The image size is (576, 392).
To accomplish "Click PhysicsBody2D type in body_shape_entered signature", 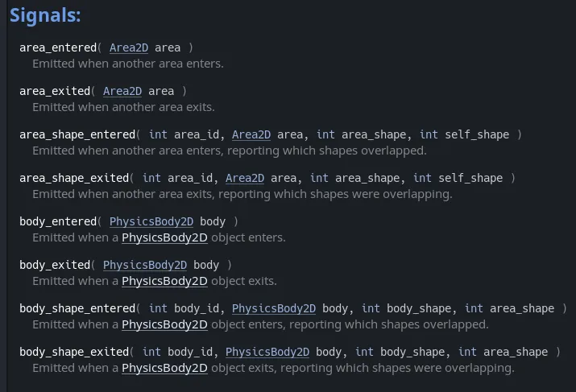I will [273, 308].
